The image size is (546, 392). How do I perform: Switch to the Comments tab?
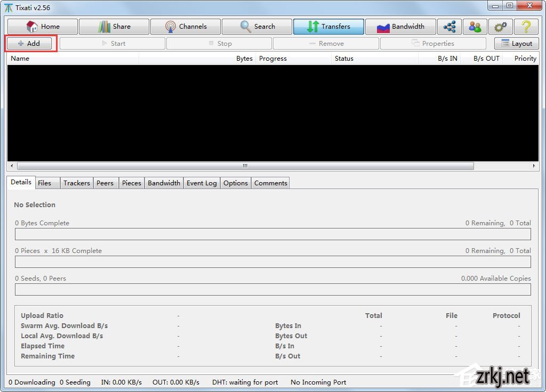coord(270,183)
